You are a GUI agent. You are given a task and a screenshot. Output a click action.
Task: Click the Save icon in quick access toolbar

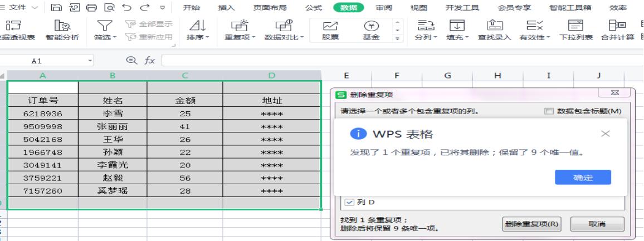[56, 7]
